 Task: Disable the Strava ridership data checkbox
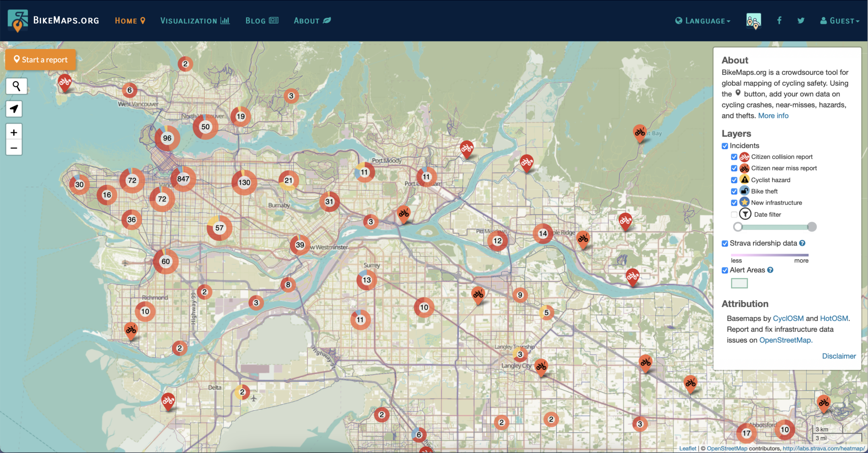pyautogui.click(x=725, y=243)
